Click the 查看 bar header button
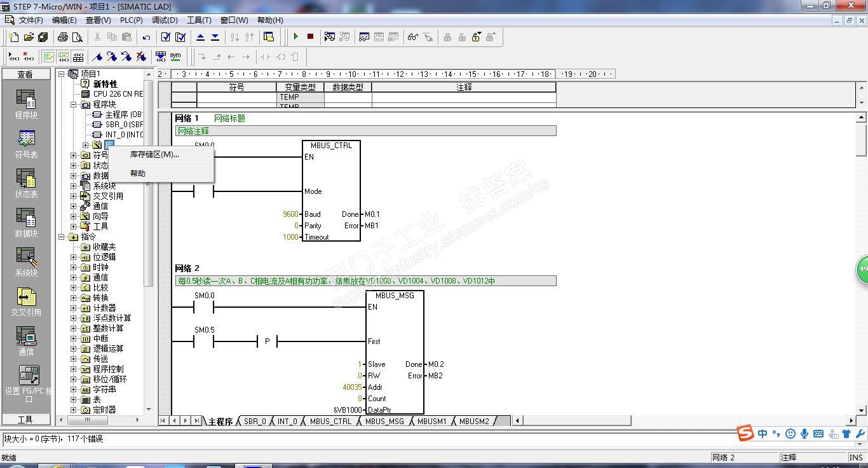Viewport: 868px width, 468px height. (x=26, y=74)
